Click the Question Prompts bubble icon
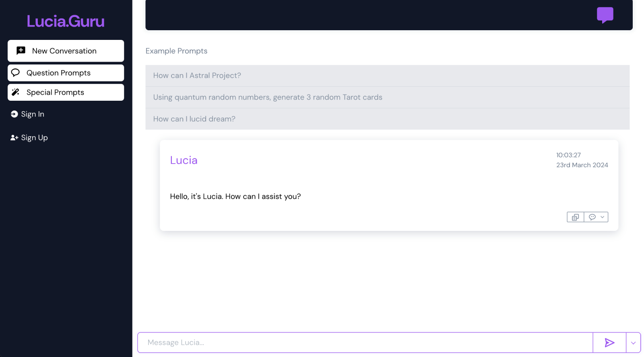The image size is (644, 357). (15, 73)
